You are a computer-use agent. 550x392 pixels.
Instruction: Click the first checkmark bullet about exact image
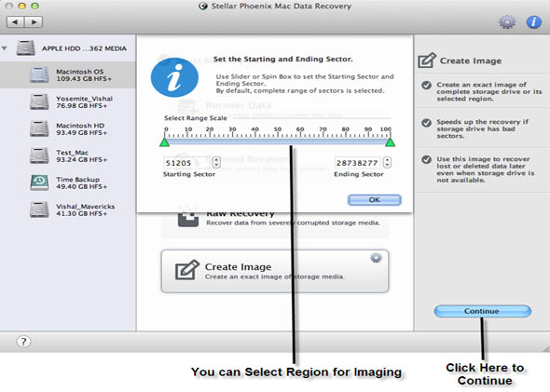[427, 85]
